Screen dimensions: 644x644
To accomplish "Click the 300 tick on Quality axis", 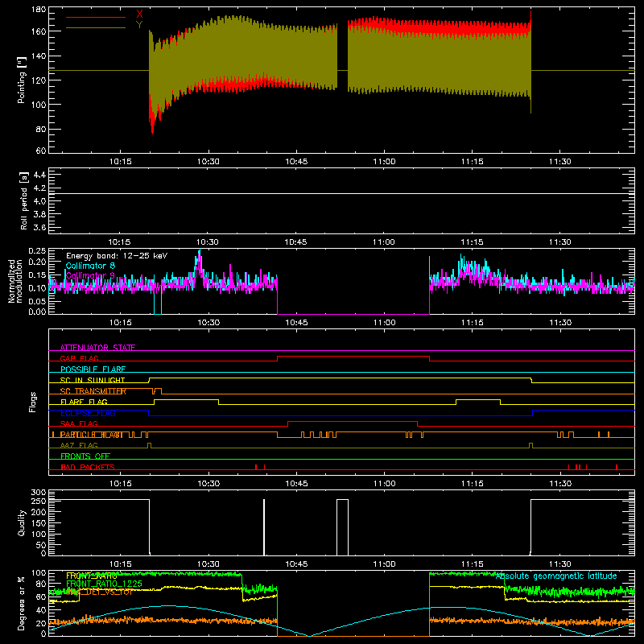I will click(x=39, y=493).
